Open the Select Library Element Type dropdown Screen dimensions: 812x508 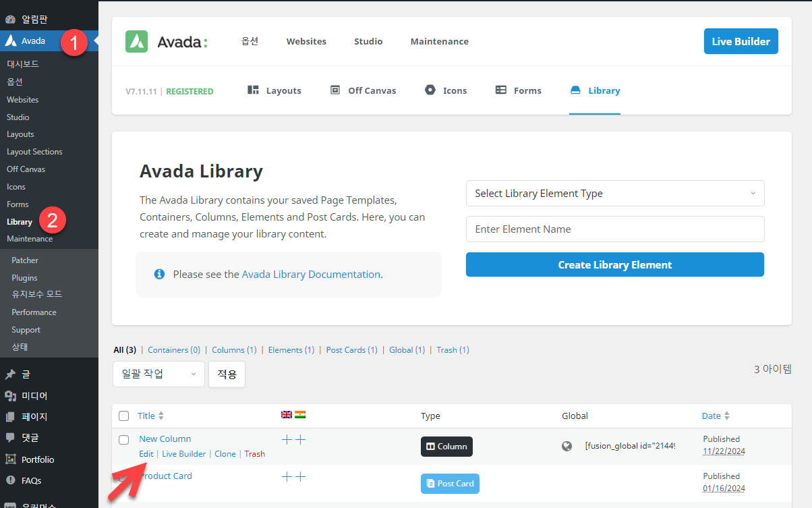click(x=615, y=193)
